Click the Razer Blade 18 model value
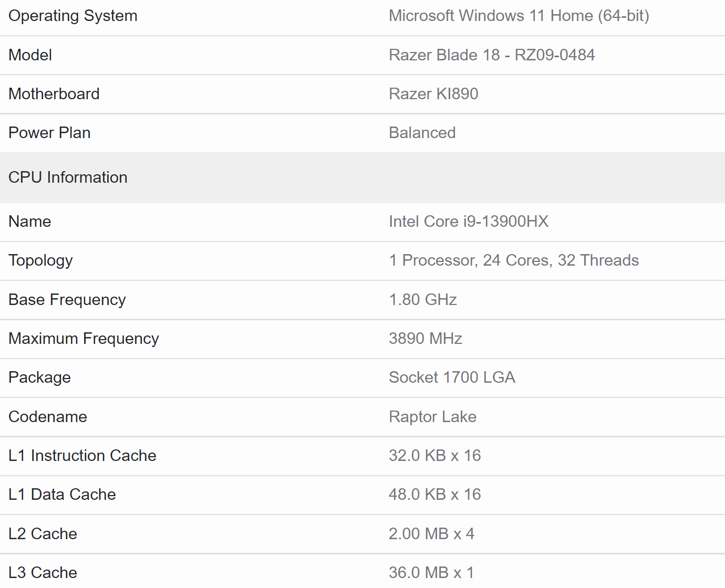Screen dimensions: 725x588 [491, 55]
